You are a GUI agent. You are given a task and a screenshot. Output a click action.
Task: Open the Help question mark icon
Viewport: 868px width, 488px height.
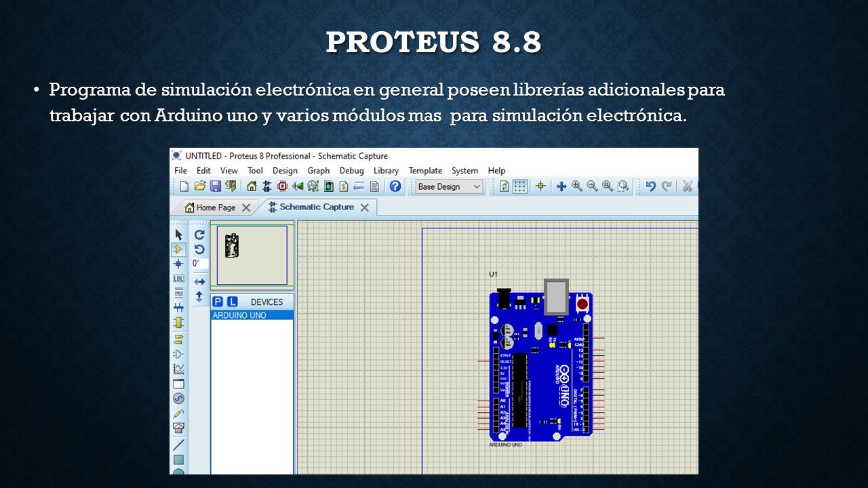(x=395, y=186)
